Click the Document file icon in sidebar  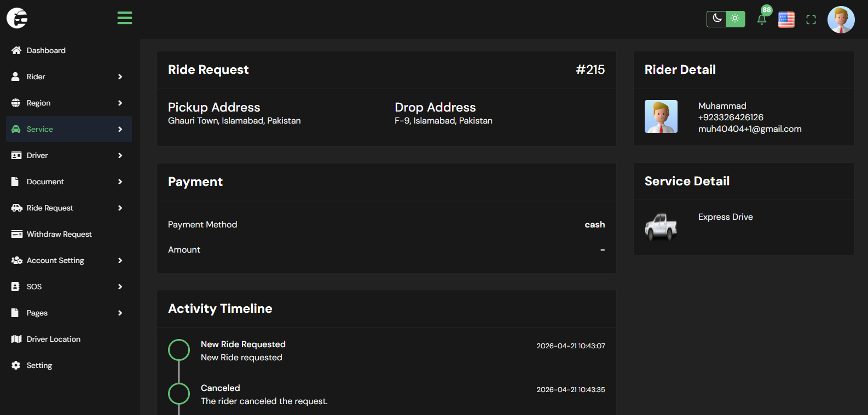15,182
